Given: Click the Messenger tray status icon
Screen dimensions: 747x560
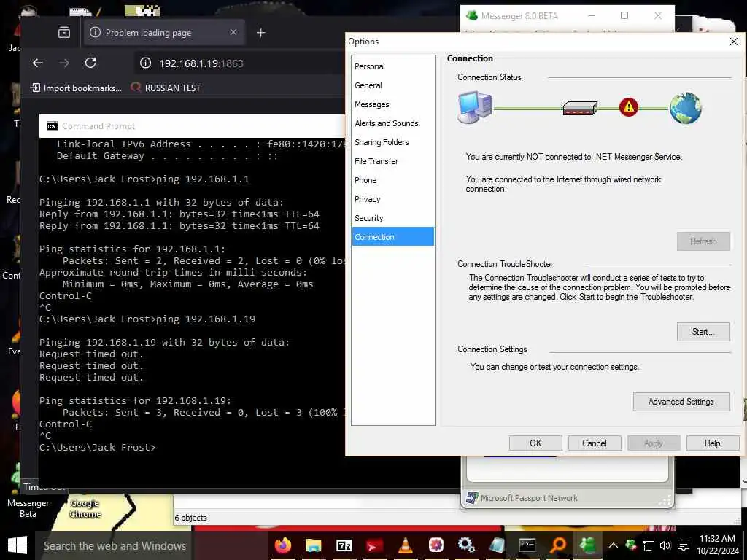Looking at the screenshot, I should pyautogui.click(x=631, y=545).
